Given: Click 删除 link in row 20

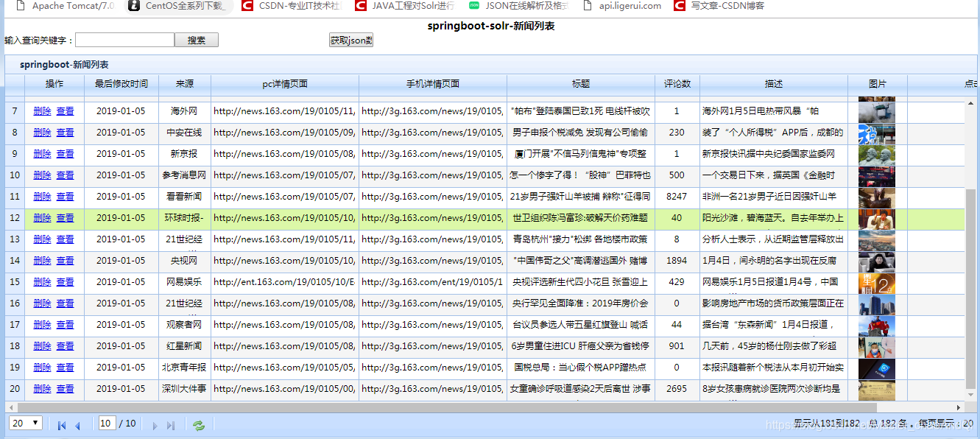Looking at the screenshot, I should [x=42, y=389].
